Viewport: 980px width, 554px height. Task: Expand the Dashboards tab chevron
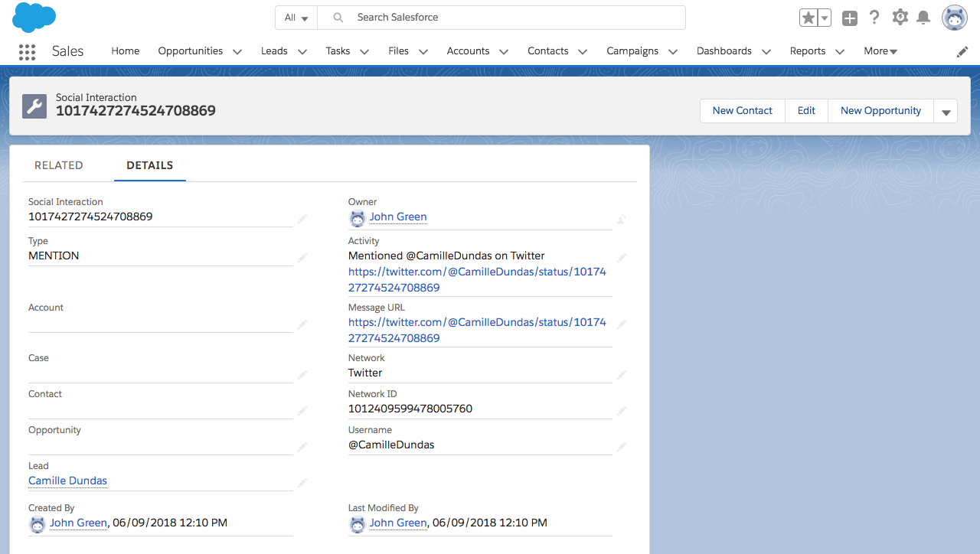(x=766, y=52)
